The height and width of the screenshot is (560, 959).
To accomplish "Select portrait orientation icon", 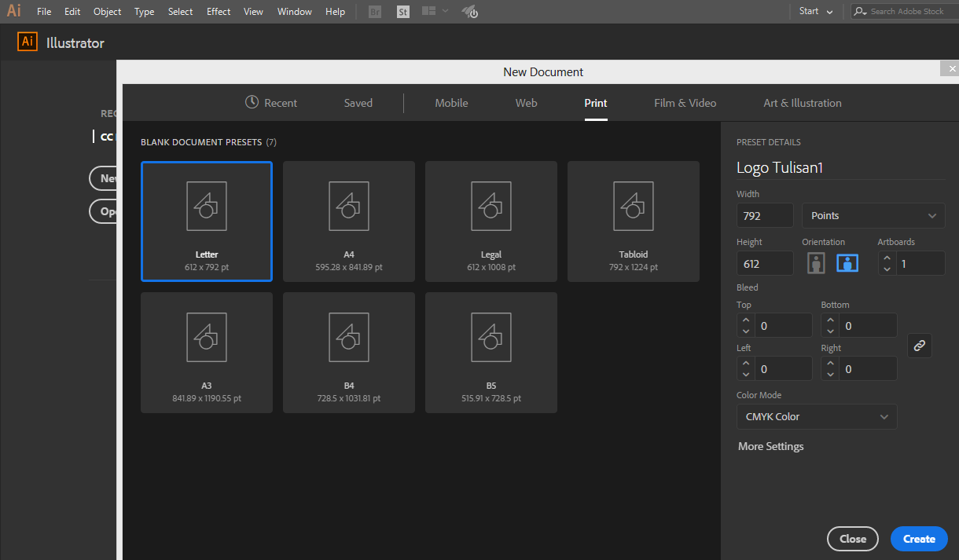I will click(x=816, y=263).
